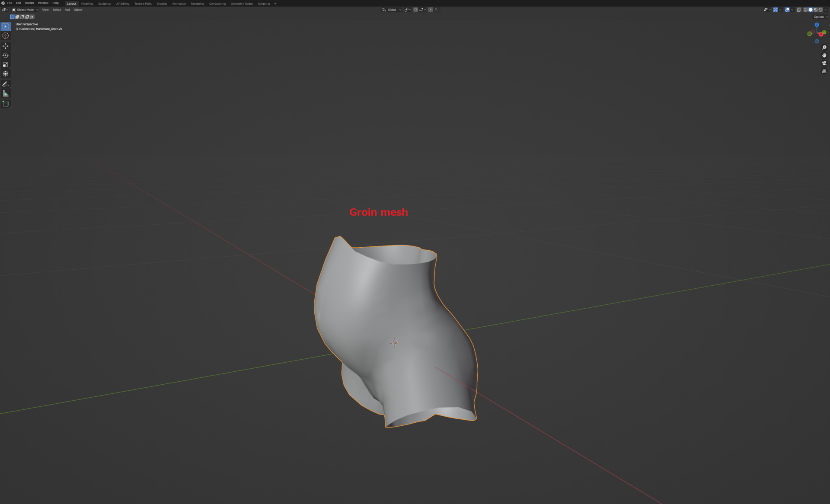Open the Render menu
Viewport: 830px width, 504px height.
click(x=29, y=3)
